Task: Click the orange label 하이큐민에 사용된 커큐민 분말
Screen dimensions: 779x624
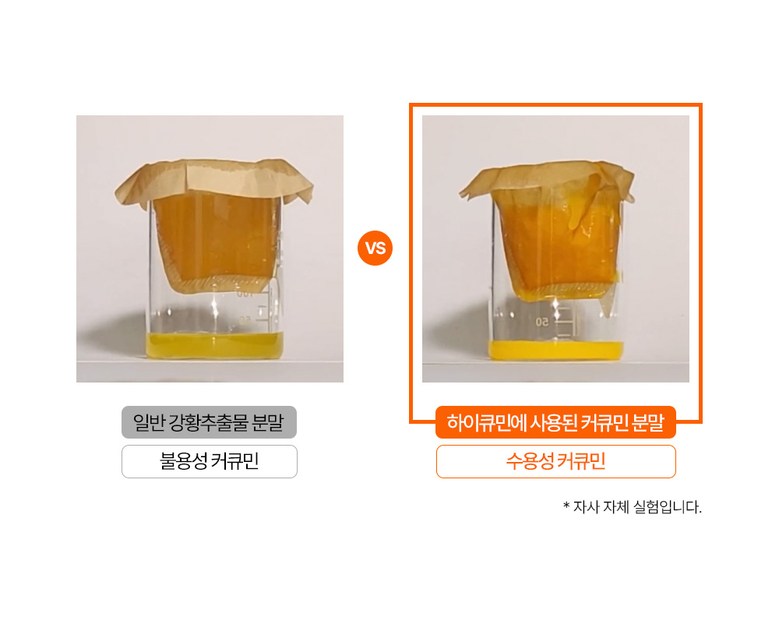Action: click(555, 422)
